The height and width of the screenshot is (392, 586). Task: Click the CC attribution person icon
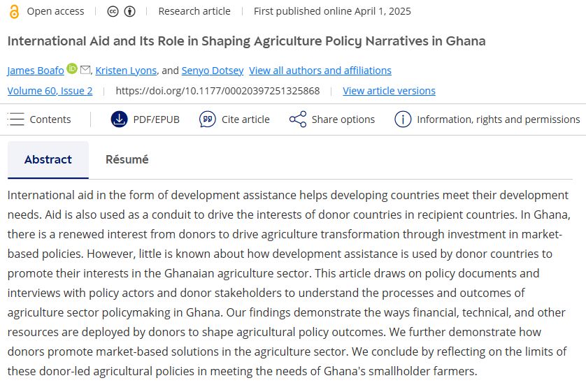(x=129, y=12)
